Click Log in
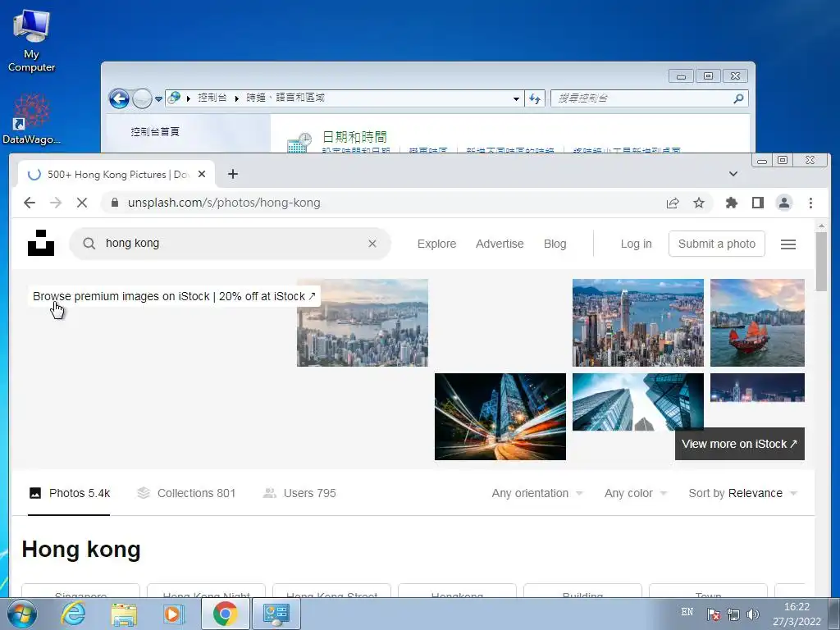 pos(636,244)
